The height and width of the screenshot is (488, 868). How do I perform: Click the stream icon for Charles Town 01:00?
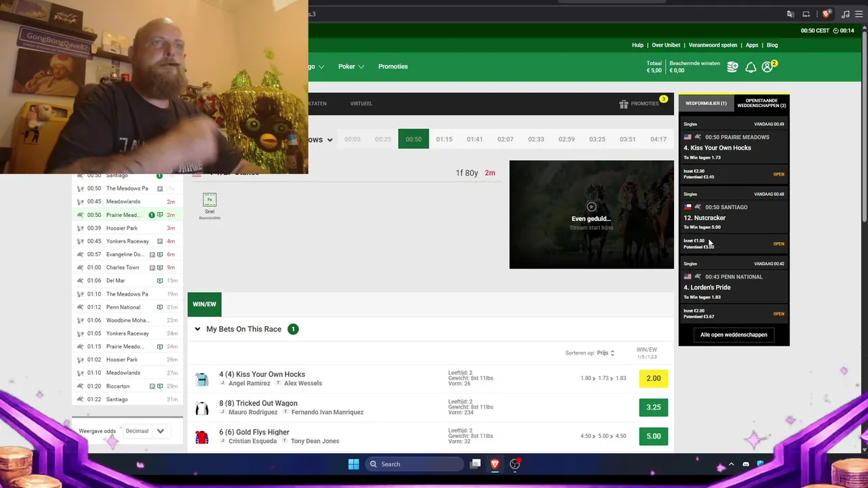tap(160, 268)
